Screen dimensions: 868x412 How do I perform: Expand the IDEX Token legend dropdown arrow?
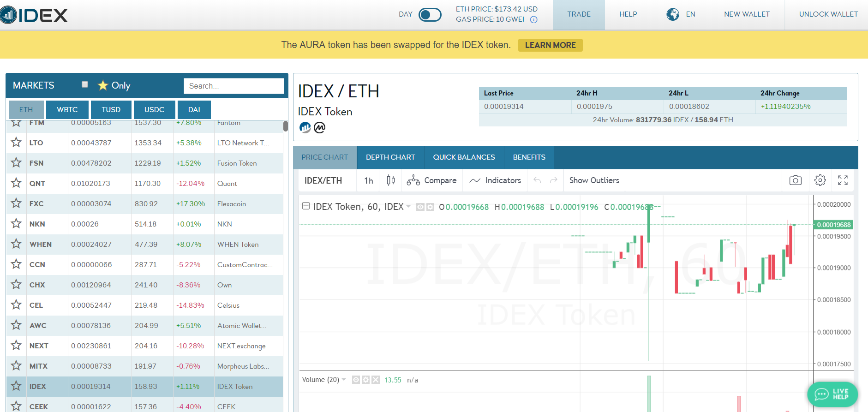(x=408, y=207)
